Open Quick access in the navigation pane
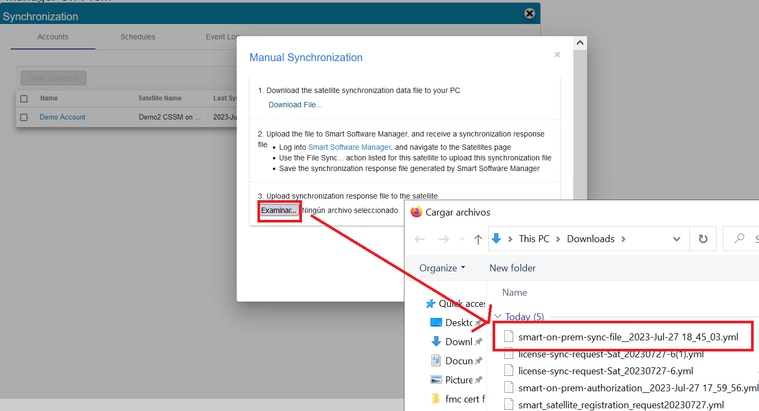Image resolution: width=759 pixels, height=411 pixels. [x=455, y=304]
